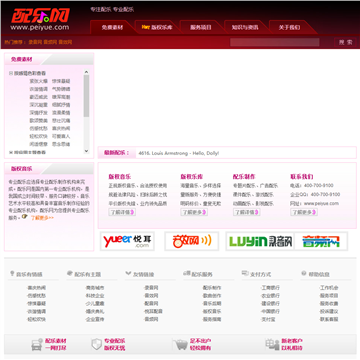Click the printer icon in footer banner
Image resolution: width=360 pixels, height=360 pixels.
tap(37, 344)
